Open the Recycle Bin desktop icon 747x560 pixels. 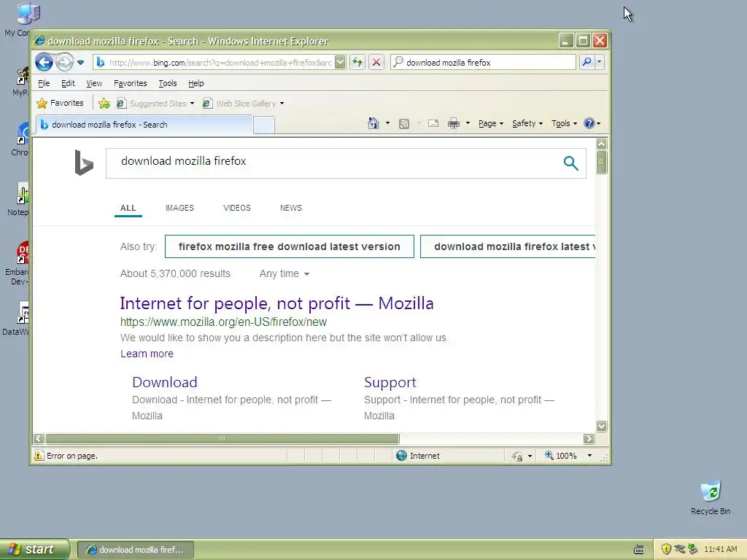711,498
